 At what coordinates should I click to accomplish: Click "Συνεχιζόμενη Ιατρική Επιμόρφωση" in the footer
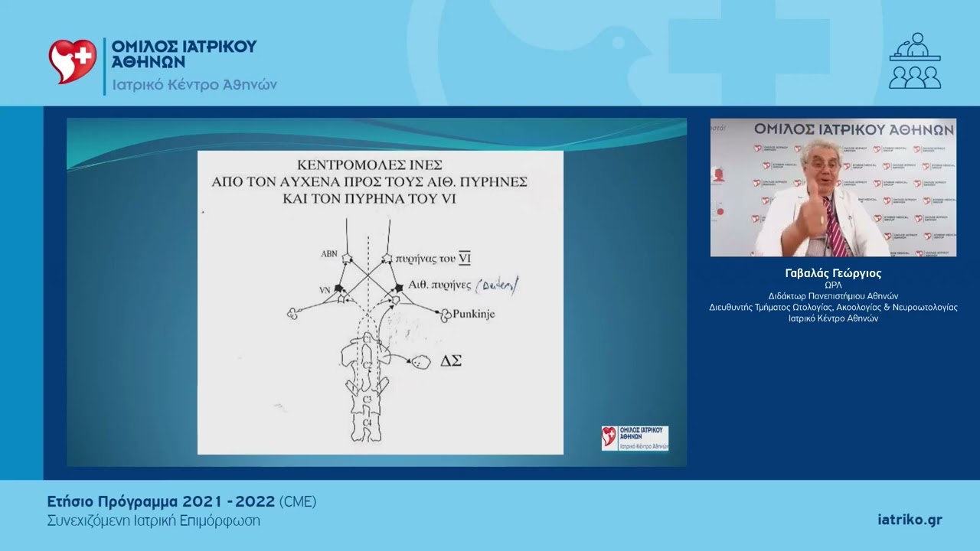pos(153,520)
